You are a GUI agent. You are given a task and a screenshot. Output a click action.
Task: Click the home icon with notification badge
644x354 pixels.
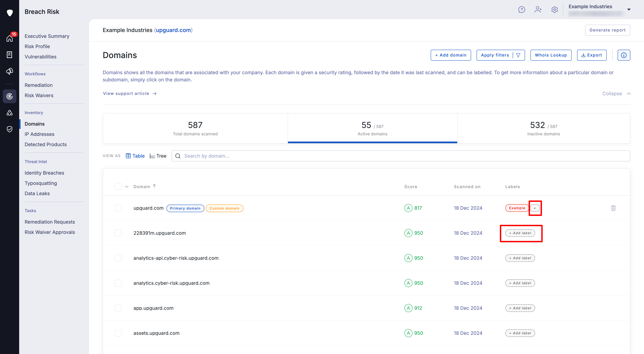pos(9,38)
